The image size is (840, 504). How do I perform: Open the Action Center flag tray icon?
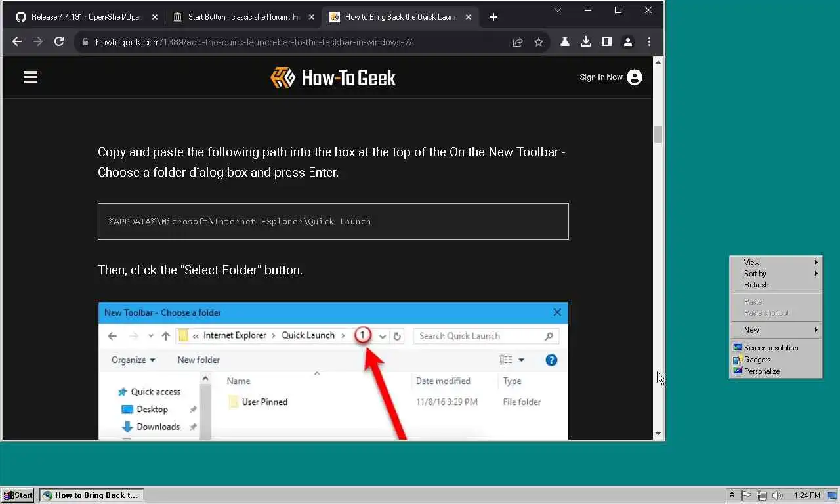coord(747,495)
